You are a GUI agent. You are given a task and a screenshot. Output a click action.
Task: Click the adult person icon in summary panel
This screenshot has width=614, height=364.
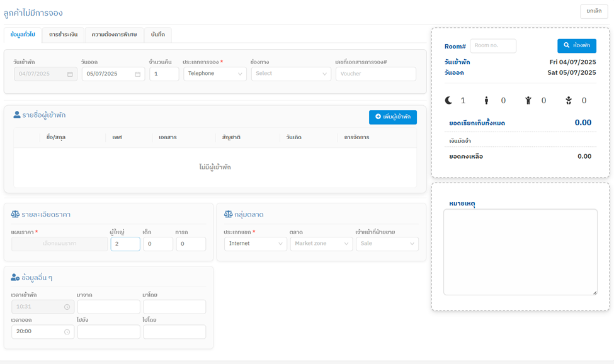(x=486, y=101)
